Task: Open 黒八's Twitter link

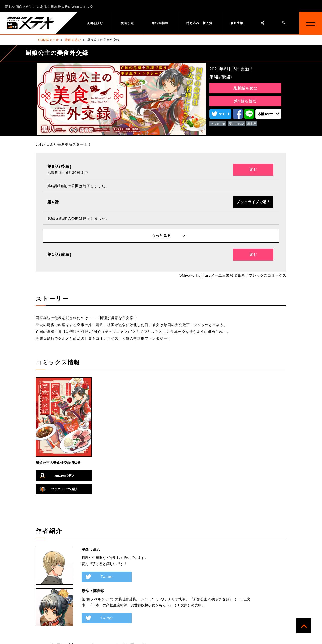Action: tap(107, 577)
